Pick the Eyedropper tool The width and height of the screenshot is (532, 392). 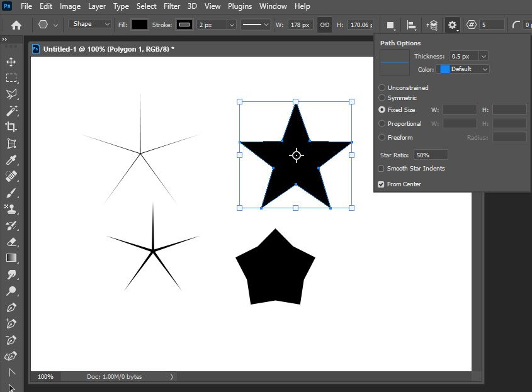[11, 160]
